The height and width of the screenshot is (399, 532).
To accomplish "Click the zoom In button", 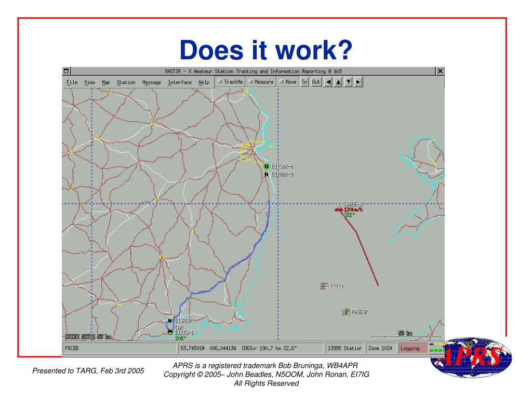I will click(304, 82).
